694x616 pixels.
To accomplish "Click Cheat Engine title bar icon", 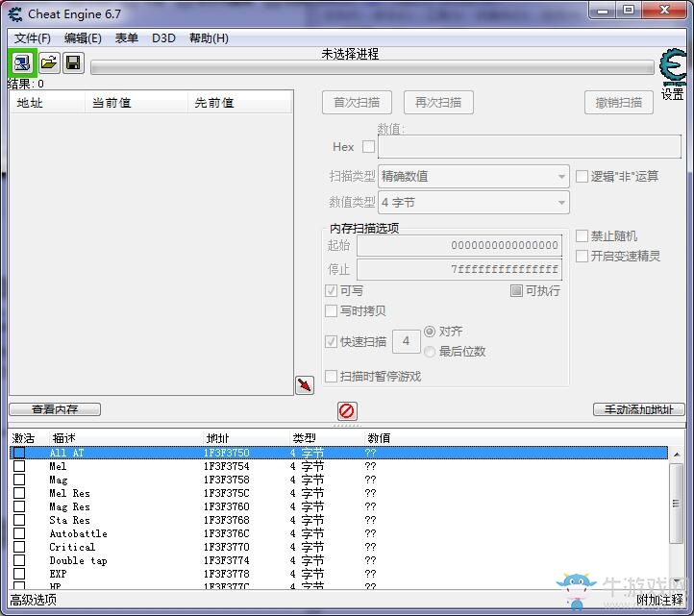I will point(15,14).
